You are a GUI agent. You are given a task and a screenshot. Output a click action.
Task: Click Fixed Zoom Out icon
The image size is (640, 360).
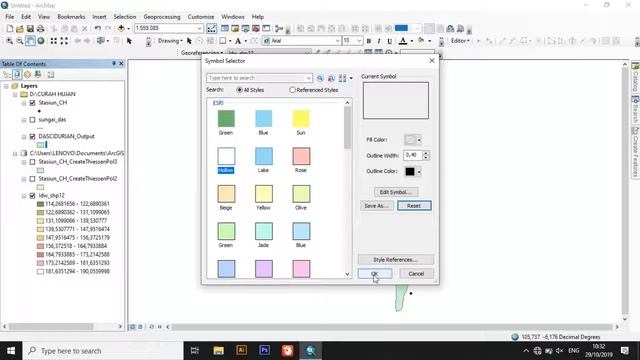[x=64, y=41]
